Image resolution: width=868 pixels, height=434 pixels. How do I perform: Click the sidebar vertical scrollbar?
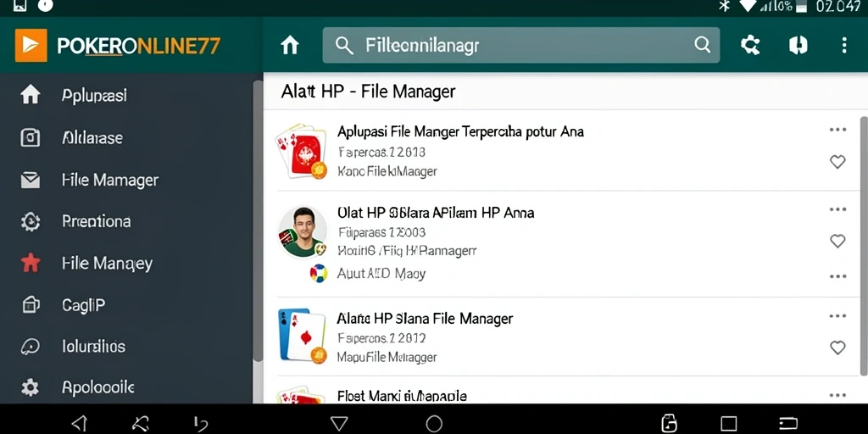tap(258, 221)
